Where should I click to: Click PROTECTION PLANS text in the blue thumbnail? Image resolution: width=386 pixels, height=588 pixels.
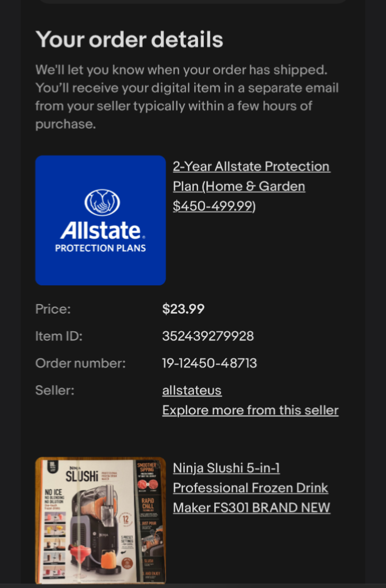pos(100,248)
